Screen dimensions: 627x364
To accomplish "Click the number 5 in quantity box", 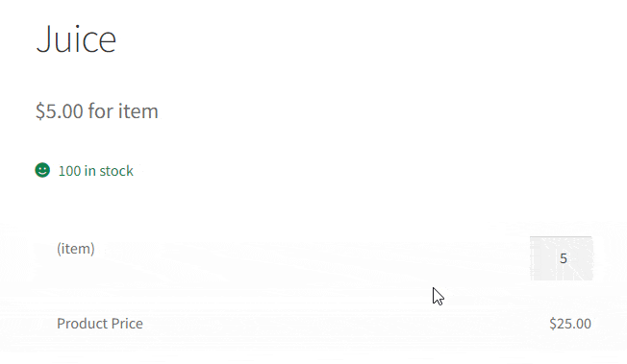I will pyautogui.click(x=564, y=258).
